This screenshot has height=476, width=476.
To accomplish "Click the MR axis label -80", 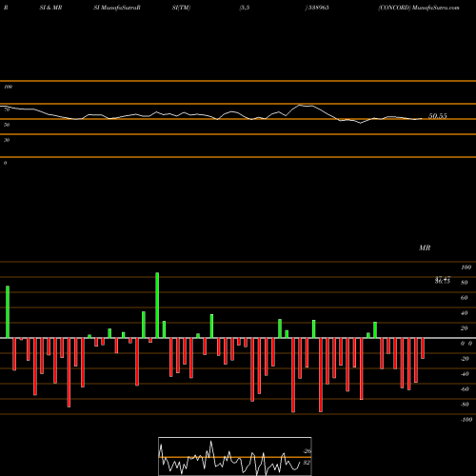I will 465,405.
